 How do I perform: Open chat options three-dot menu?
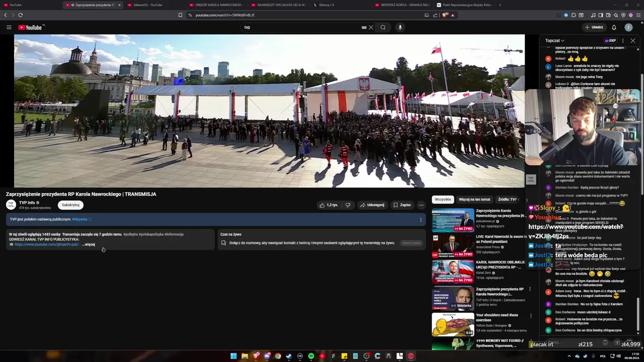click(x=623, y=41)
